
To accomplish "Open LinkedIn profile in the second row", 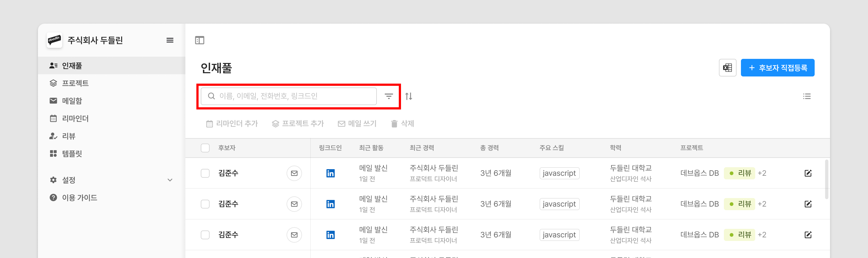I will pos(331,204).
